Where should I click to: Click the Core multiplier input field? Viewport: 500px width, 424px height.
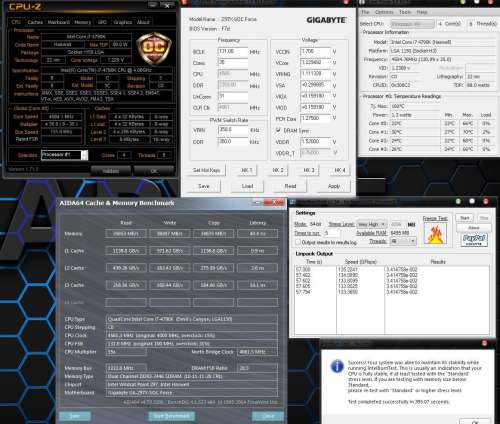point(233,63)
